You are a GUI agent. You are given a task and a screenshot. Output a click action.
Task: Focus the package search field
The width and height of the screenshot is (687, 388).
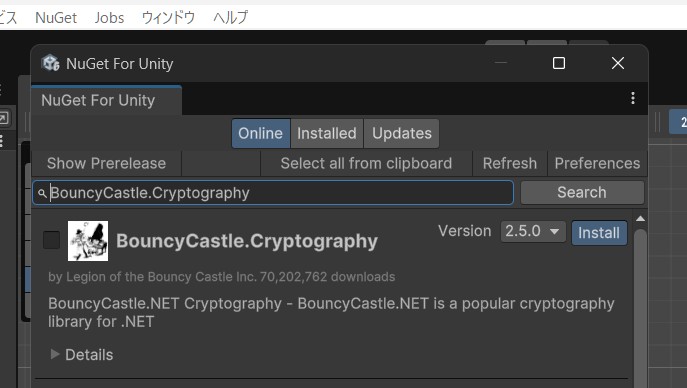tap(273, 193)
